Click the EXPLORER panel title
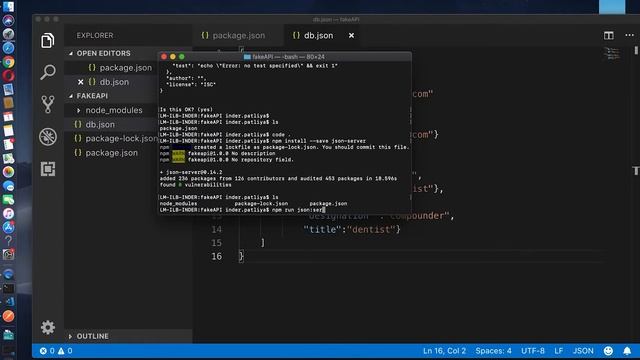The height and width of the screenshot is (360, 640). 95,36
